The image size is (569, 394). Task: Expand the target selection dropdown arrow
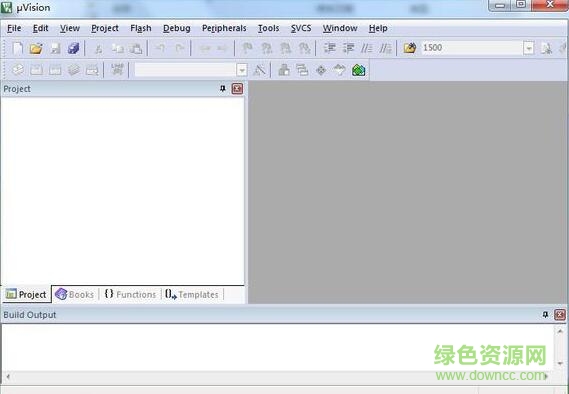[242, 70]
